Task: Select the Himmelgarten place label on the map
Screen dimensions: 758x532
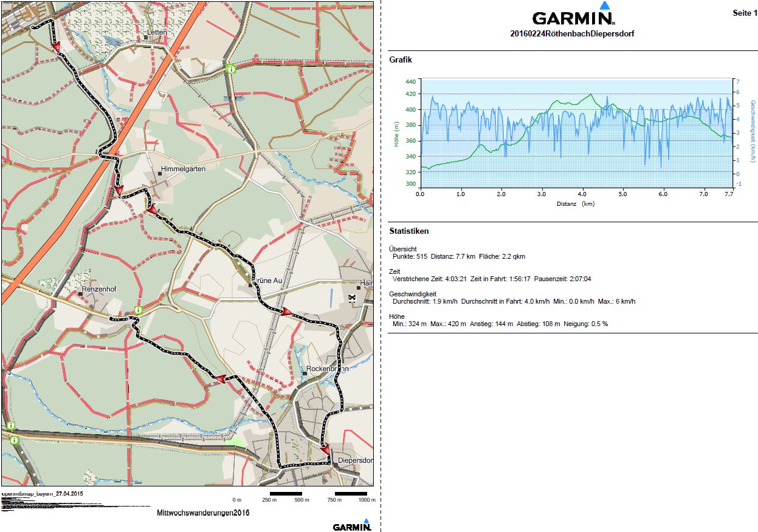Action: coord(183,169)
